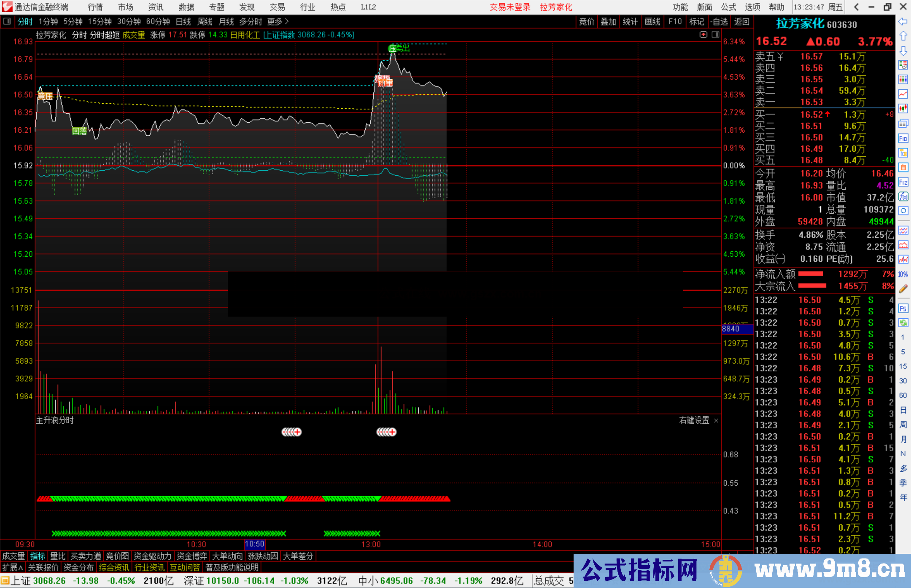Image resolution: width=911 pixels, height=588 pixels.
Task: Select the pencil drawing tool icon
Action: (x=903, y=289)
